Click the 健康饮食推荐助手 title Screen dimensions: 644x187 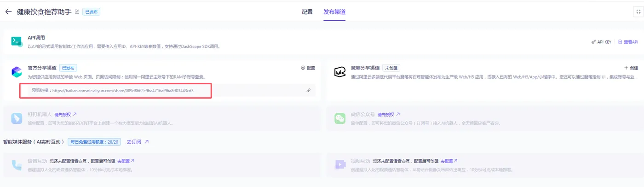[44, 12]
